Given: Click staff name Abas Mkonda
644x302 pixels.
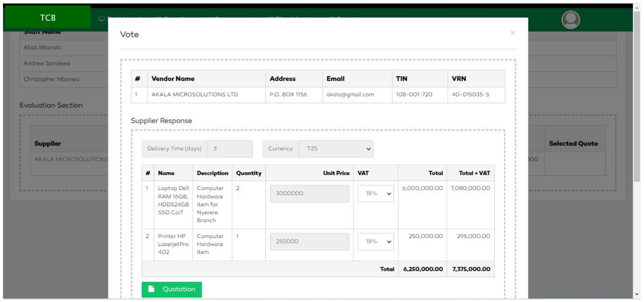Looking at the screenshot, I should click(42, 47).
